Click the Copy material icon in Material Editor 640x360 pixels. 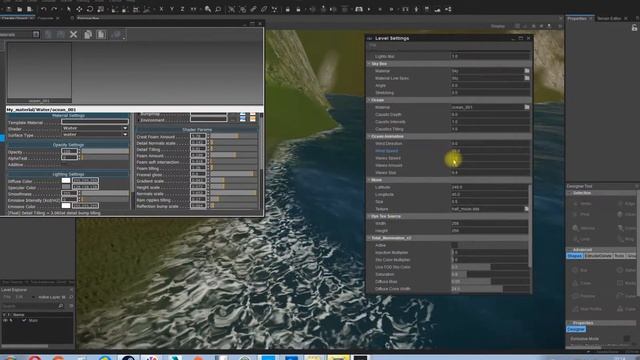pyautogui.click(x=88, y=35)
